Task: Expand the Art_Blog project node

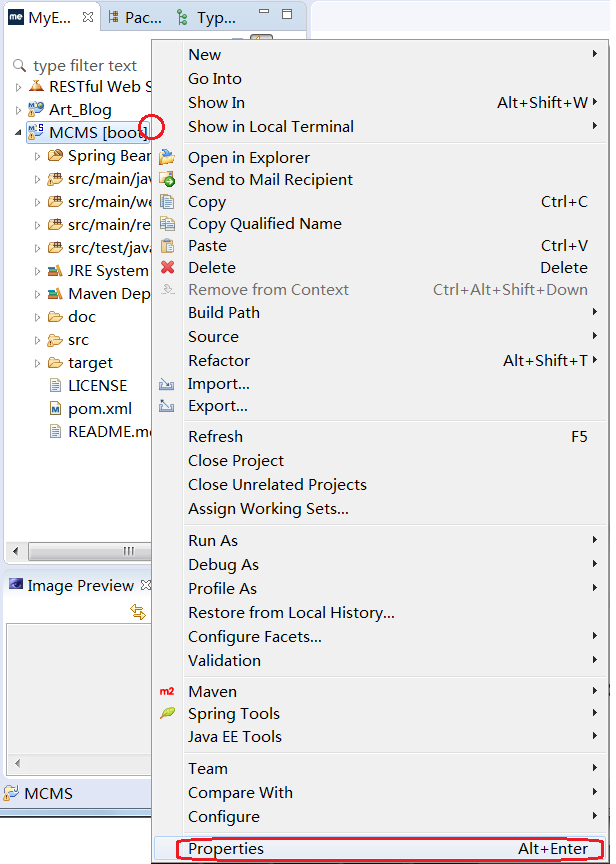Action: 18,110
